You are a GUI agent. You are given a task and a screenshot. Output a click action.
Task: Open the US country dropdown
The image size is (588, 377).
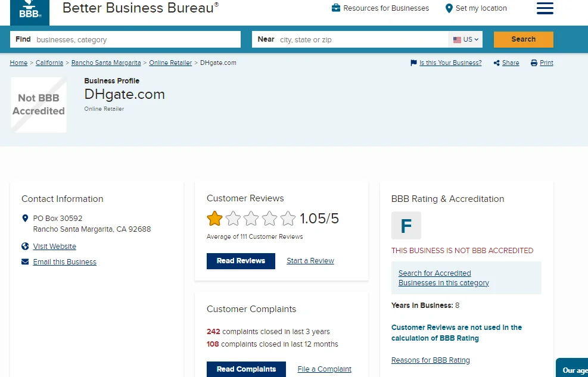466,39
